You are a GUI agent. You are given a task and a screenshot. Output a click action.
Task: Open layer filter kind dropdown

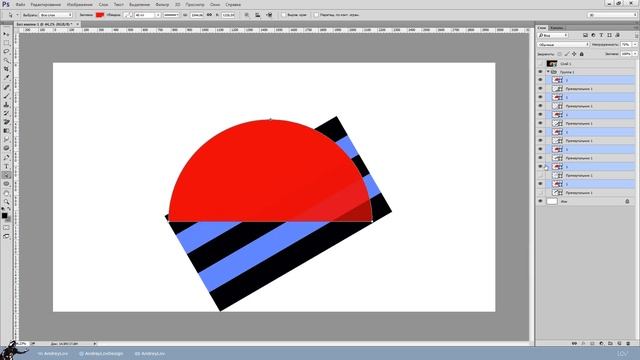[553, 36]
